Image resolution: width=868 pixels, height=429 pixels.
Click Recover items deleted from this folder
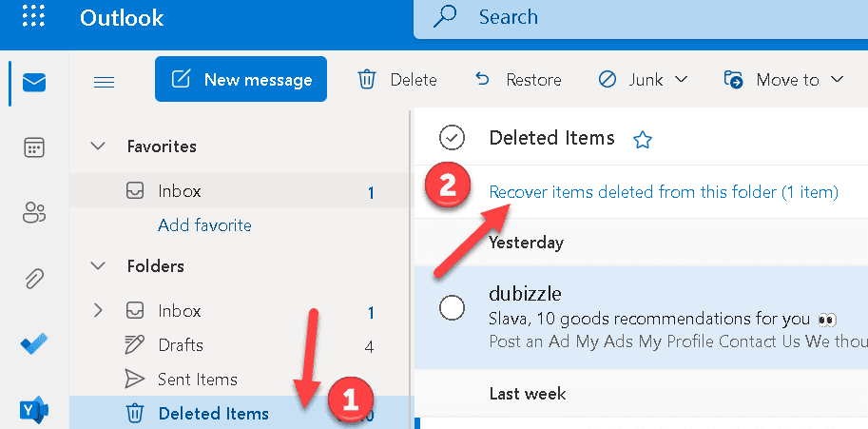[x=664, y=192]
